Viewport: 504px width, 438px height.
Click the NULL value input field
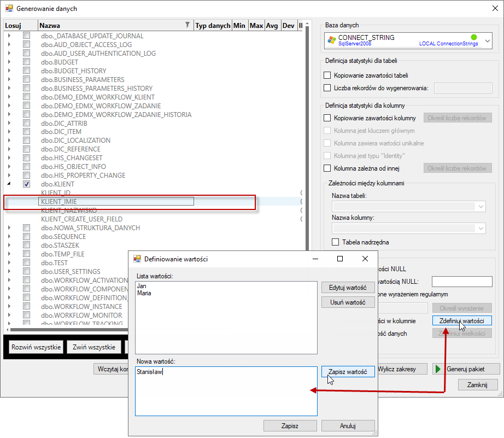(x=462, y=282)
